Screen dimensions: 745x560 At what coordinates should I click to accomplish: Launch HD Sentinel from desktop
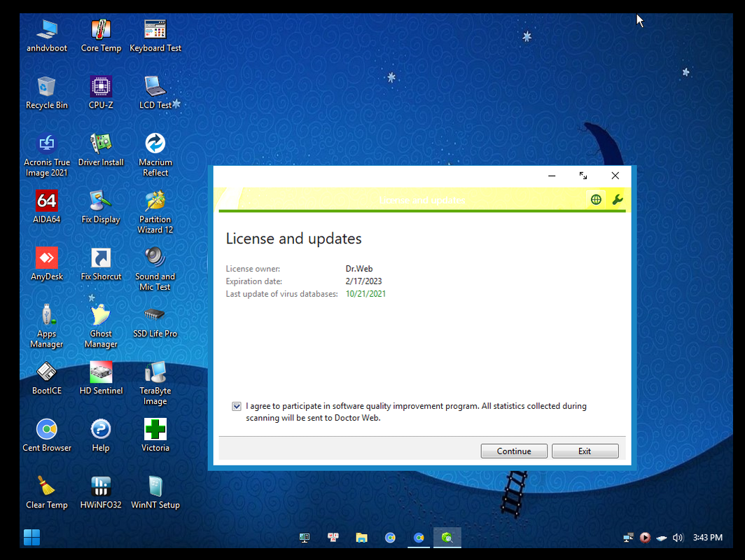pos(101,379)
